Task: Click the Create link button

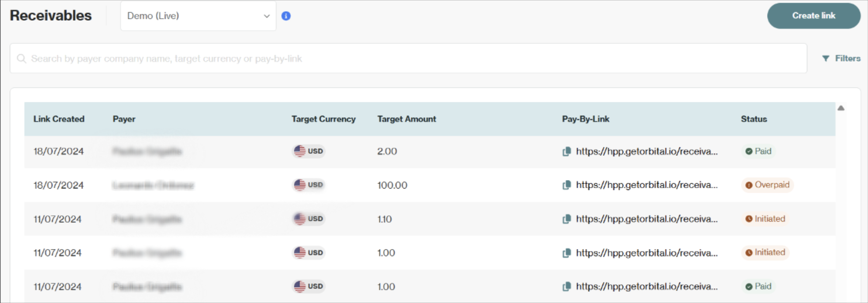Action: 814,15
